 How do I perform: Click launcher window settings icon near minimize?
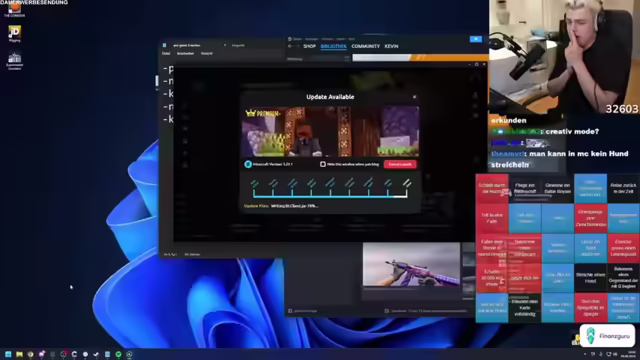coord(476,64)
